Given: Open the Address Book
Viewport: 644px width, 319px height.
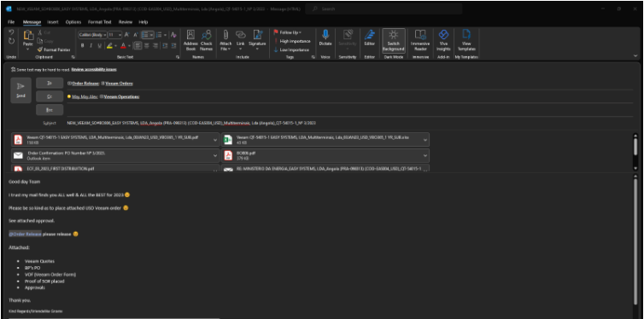Looking at the screenshot, I should (190, 40).
